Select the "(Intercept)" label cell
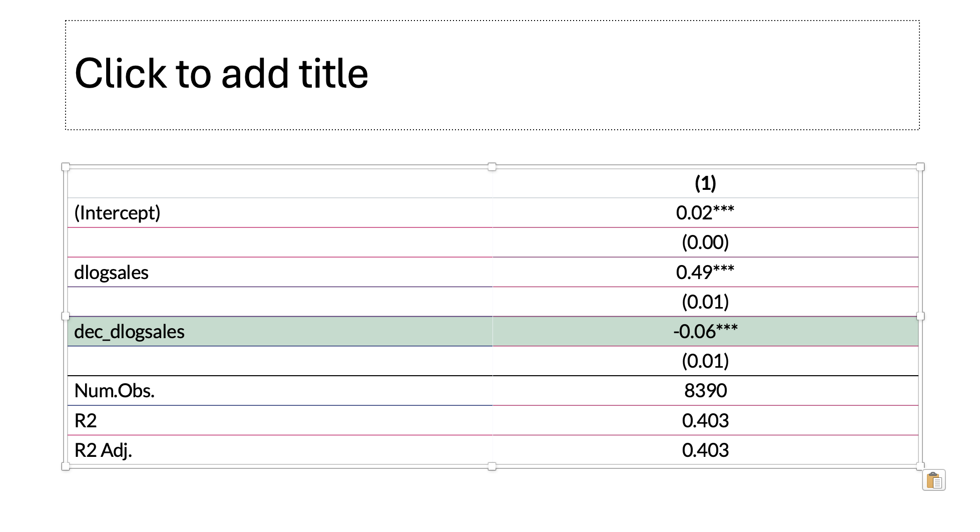The height and width of the screenshot is (532, 980). tap(279, 213)
